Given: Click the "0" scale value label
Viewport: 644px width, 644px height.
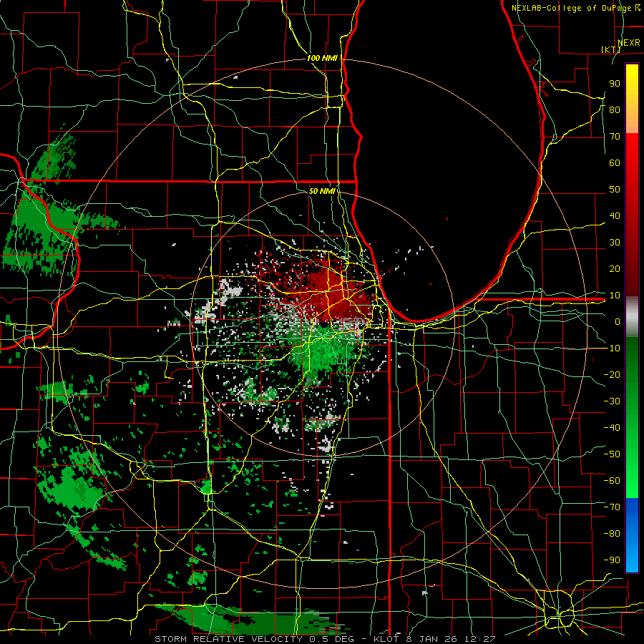Looking at the screenshot, I should coord(618,321).
